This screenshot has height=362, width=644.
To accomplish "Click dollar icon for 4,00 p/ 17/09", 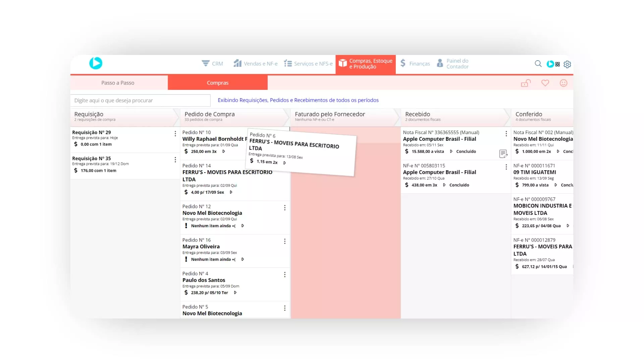I will coord(186,192).
